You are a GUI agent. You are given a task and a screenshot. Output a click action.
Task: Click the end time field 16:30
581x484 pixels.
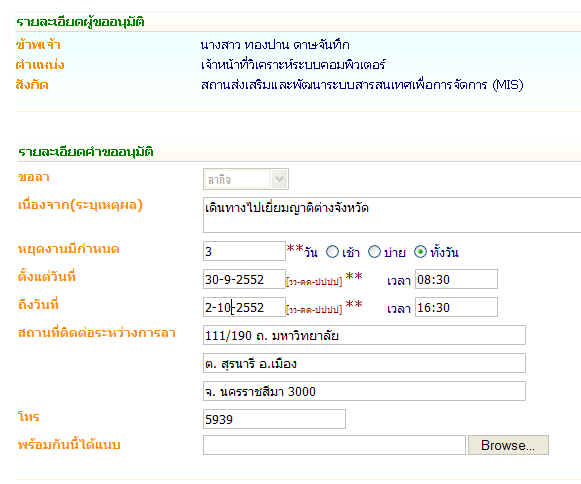[x=456, y=307]
